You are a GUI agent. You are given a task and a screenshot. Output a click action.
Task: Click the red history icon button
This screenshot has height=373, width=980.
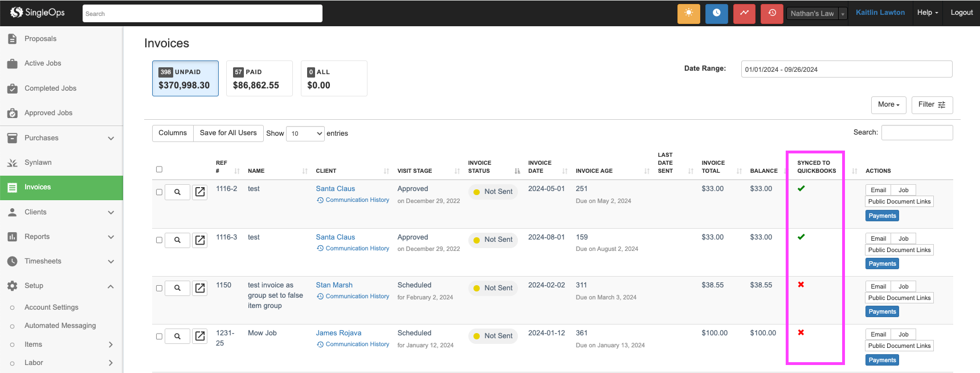point(772,13)
